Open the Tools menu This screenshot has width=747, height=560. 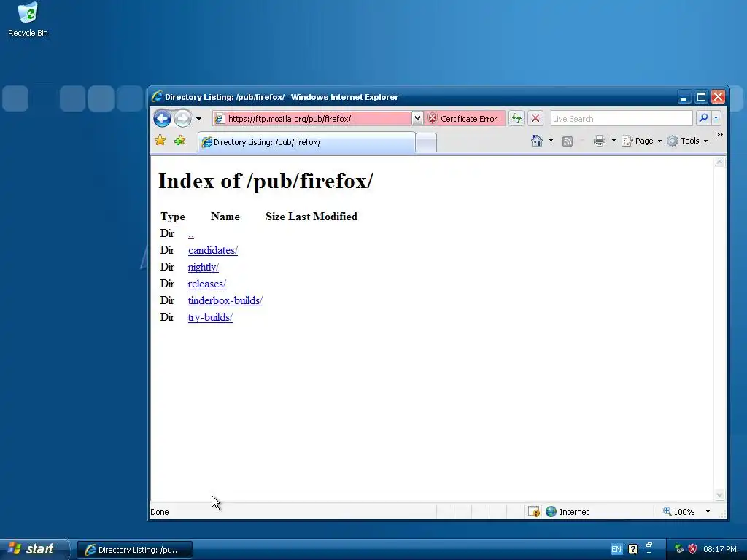pos(687,141)
